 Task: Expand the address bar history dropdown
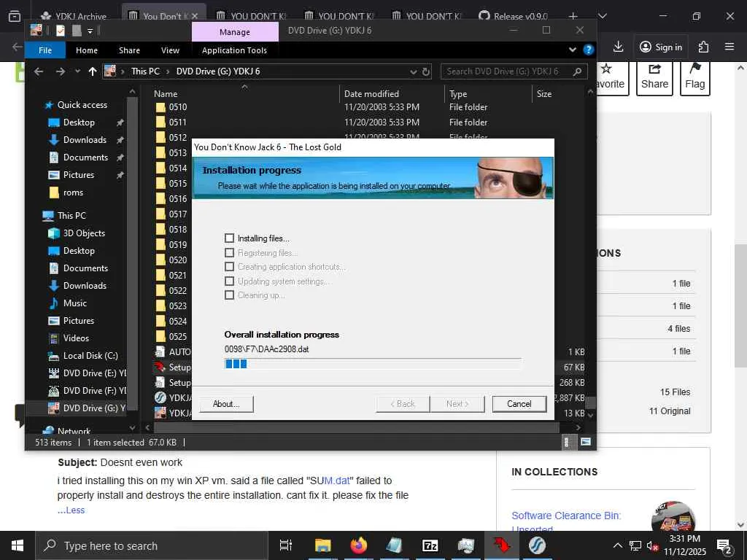pyautogui.click(x=413, y=72)
